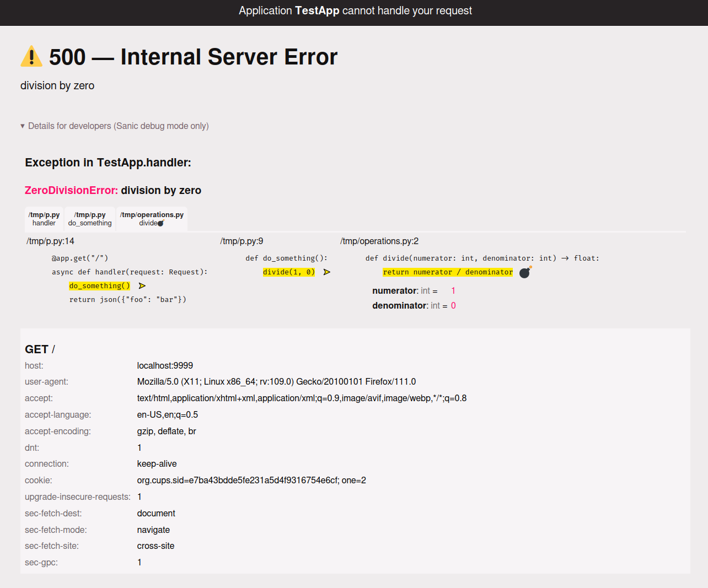Click the highlighted return numerator / denominator line

click(448, 272)
